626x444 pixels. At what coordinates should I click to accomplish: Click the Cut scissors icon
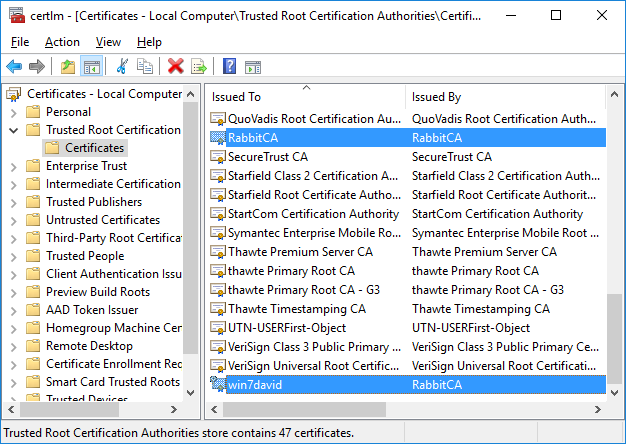coord(122,66)
